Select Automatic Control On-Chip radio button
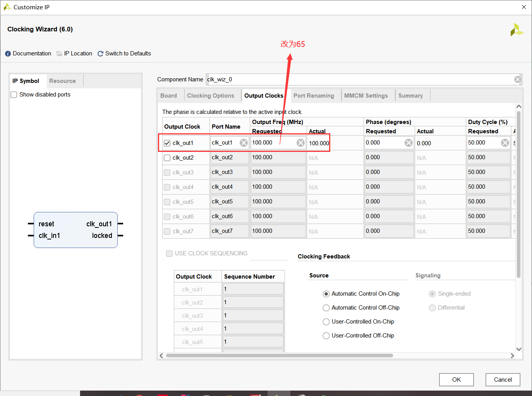 [x=326, y=294]
